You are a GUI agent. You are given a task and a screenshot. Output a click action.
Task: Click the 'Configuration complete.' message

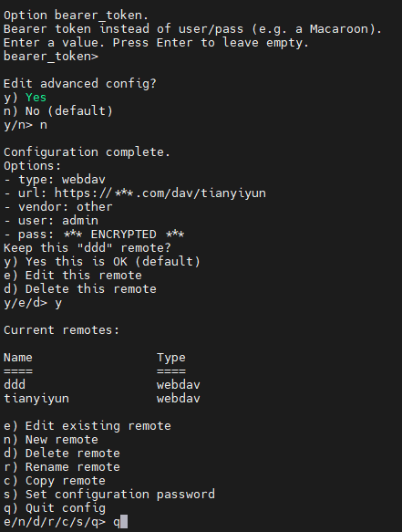click(x=87, y=152)
